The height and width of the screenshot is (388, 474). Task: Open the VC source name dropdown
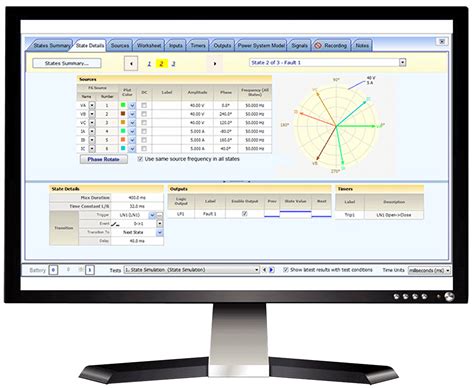point(92,123)
